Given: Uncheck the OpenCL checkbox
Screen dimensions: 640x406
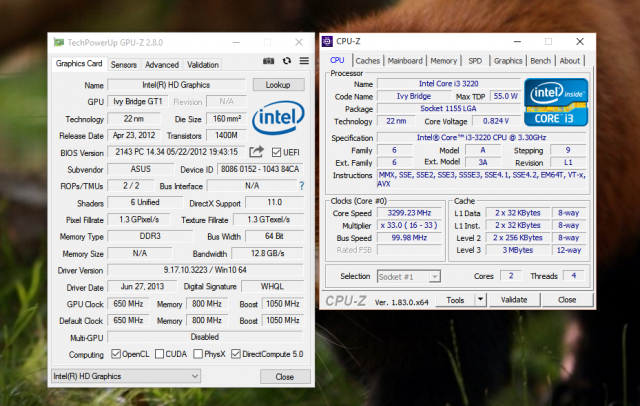Looking at the screenshot, I should click(115, 354).
